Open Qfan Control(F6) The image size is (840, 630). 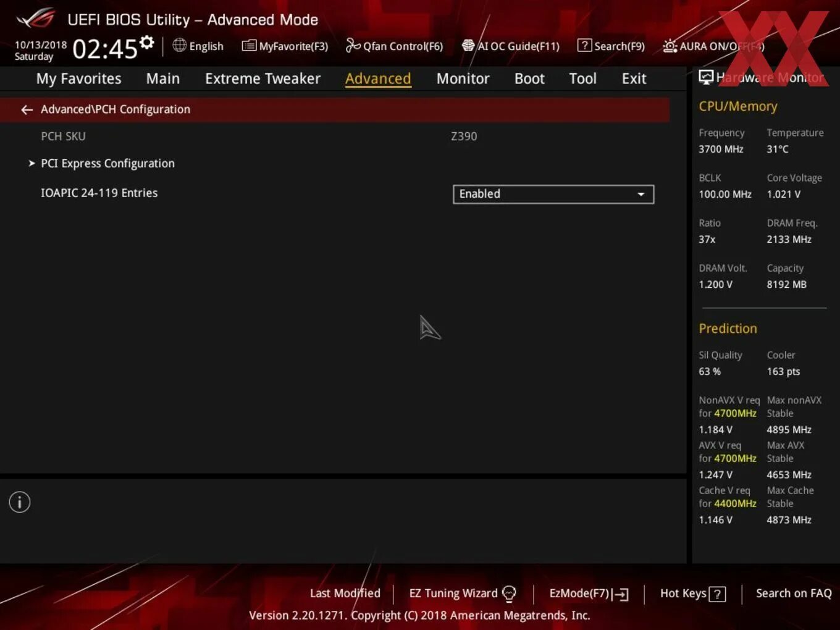click(394, 46)
